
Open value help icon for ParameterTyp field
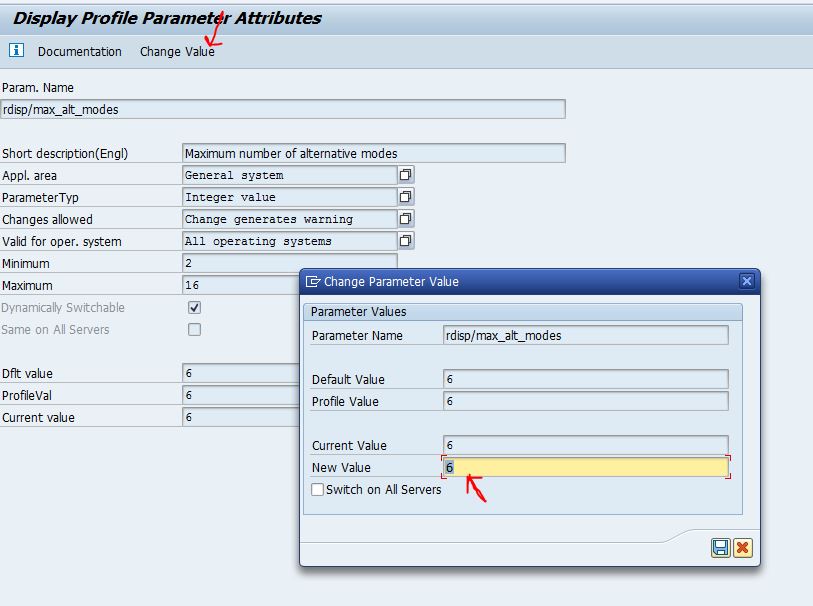click(407, 196)
